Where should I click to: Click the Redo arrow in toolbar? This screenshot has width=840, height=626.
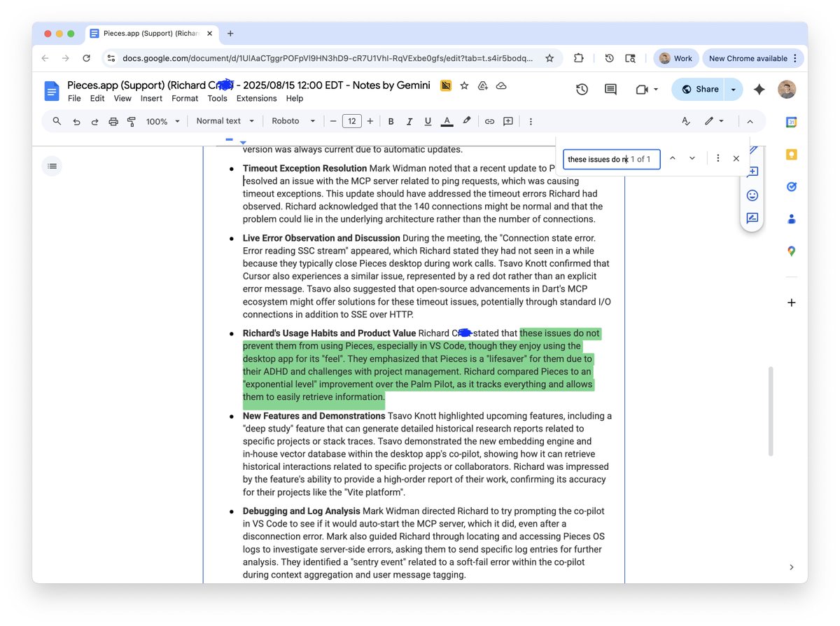pos(94,121)
